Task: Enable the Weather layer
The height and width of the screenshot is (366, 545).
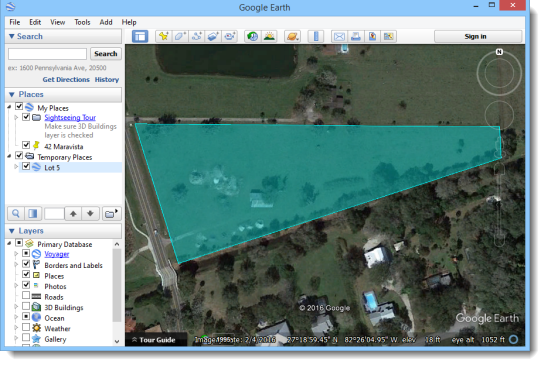Action: [x=26, y=327]
